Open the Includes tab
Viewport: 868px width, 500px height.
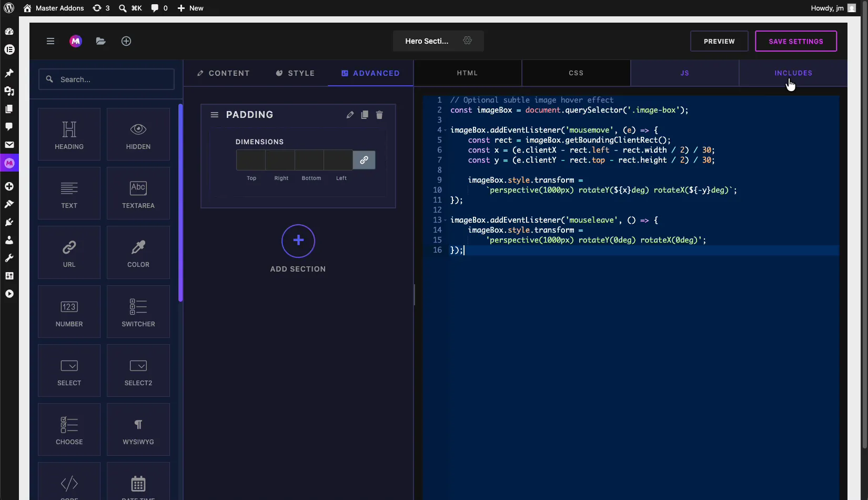click(x=793, y=73)
